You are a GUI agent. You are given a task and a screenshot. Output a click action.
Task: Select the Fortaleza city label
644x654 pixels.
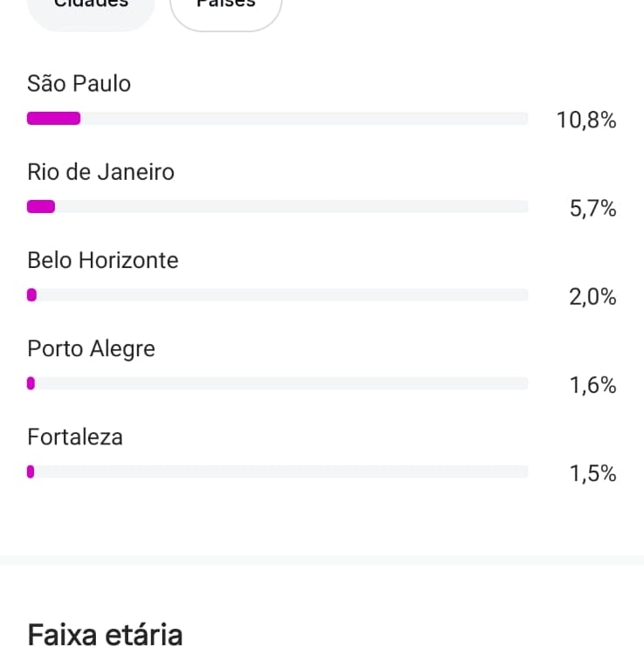[75, 437]
